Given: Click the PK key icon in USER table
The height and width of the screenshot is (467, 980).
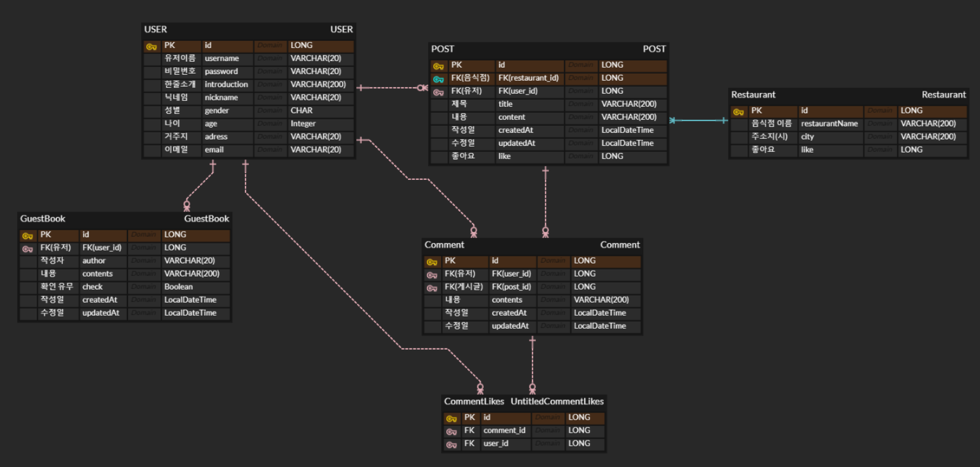Looking at the screenshot, I should 151,46.
